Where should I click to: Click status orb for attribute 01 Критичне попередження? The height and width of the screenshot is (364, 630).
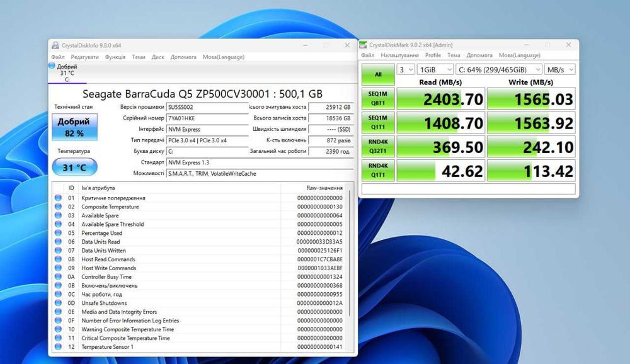click(x=58, y=198)
